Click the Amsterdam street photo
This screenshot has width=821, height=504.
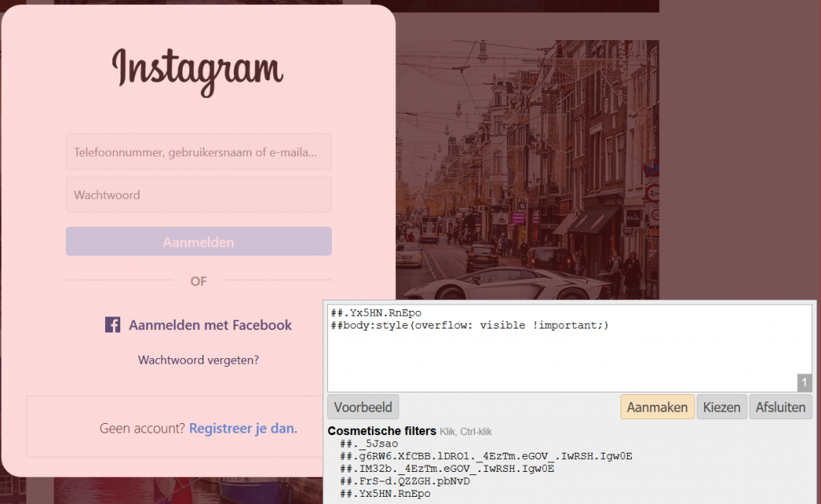point(528,170)
